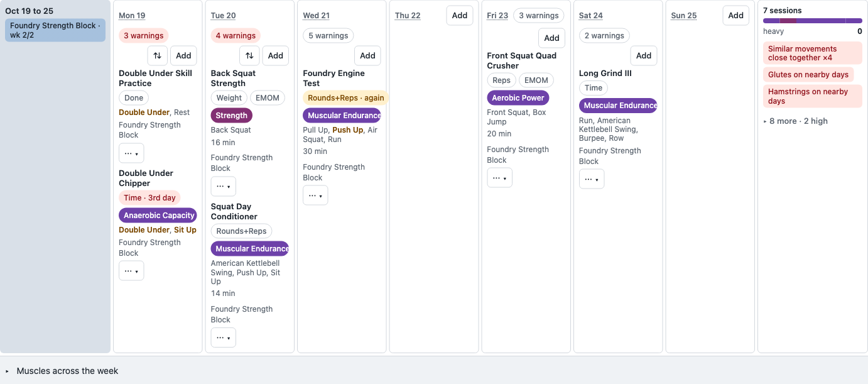Click the Weight tag on Back Squat Strength
The height and width of the screenshot is (384, 868).
(x=229, y=98)
